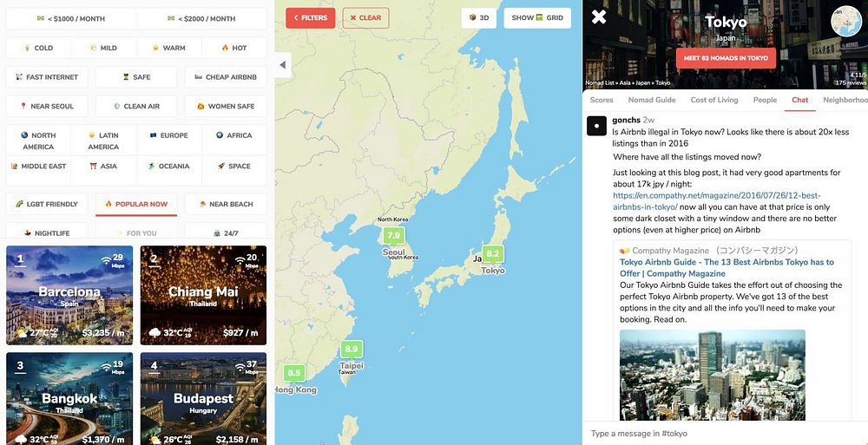Select the Hot climate filter
The image size is (868, 445).
click(x=234, y=49)
